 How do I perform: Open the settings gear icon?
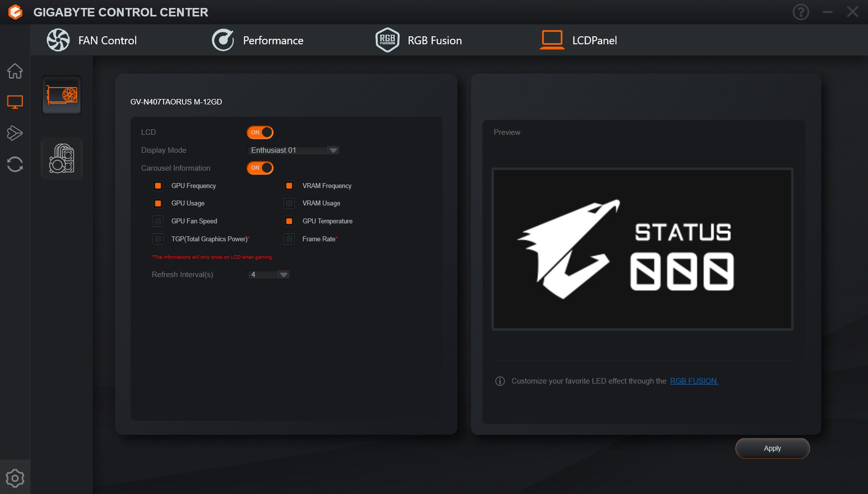pos(15,478)
